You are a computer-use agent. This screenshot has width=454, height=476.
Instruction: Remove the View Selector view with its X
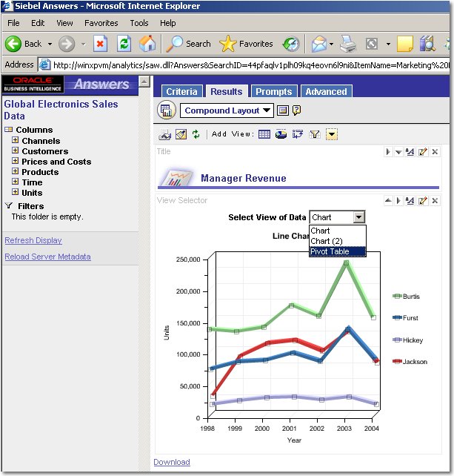435,200
